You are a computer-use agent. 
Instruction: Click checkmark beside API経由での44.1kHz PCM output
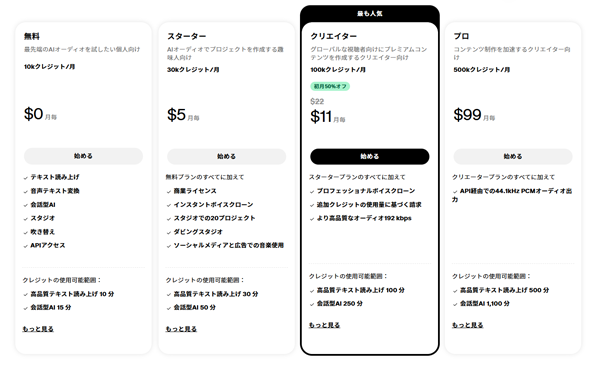(455, 192)
